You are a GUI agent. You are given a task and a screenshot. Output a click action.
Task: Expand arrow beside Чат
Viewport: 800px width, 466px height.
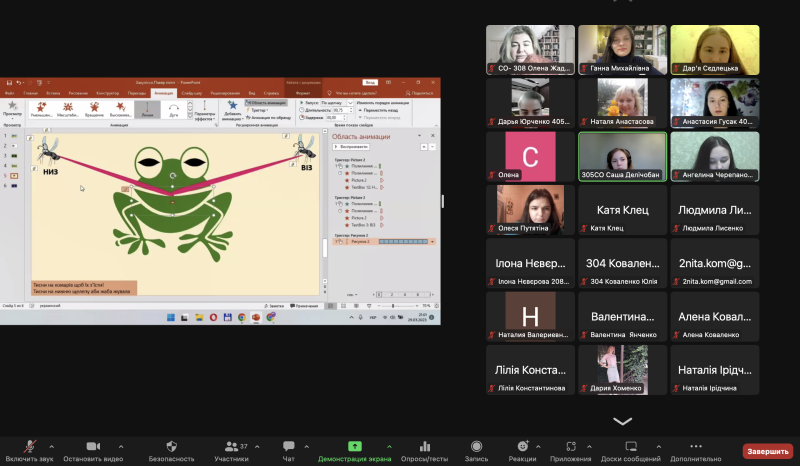pos(307,447)
